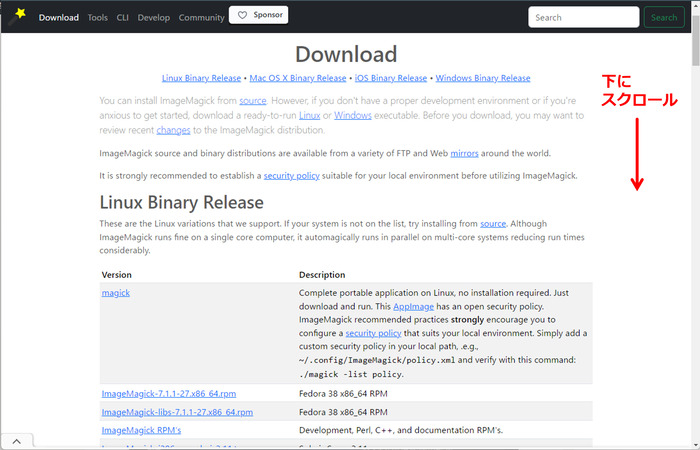Image resolution: width=700 pixels, height=450 pixels.
Task: Open the Download nav item
Action: (x=58, y=17)
